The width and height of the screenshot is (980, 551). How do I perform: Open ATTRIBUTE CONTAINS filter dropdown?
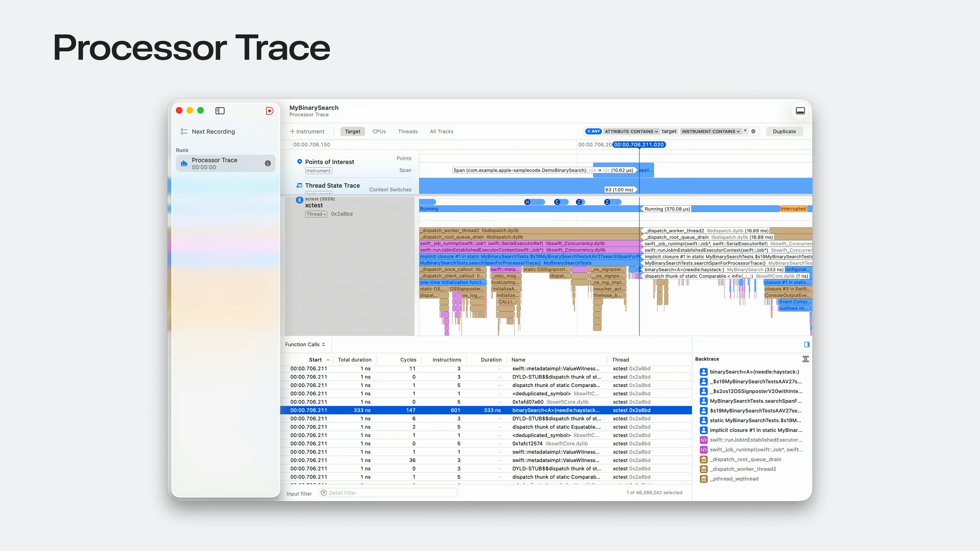point(631,131)
